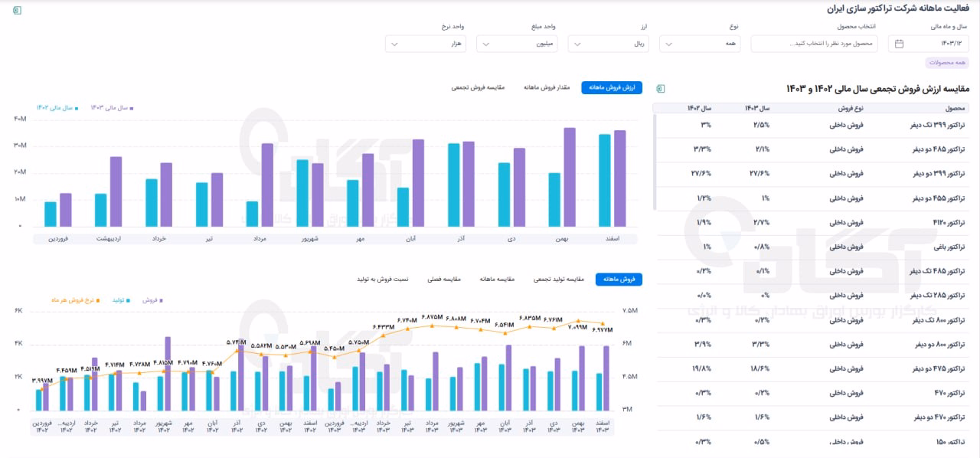
Task: Switch to مقایسه تولید تجمعی tab
Action: click(558, 280)
